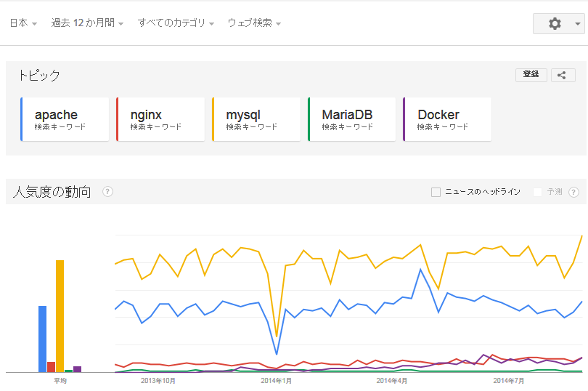
Task: Click the Docker search term card
Action: pyautogui.click(x=449, y=119)
